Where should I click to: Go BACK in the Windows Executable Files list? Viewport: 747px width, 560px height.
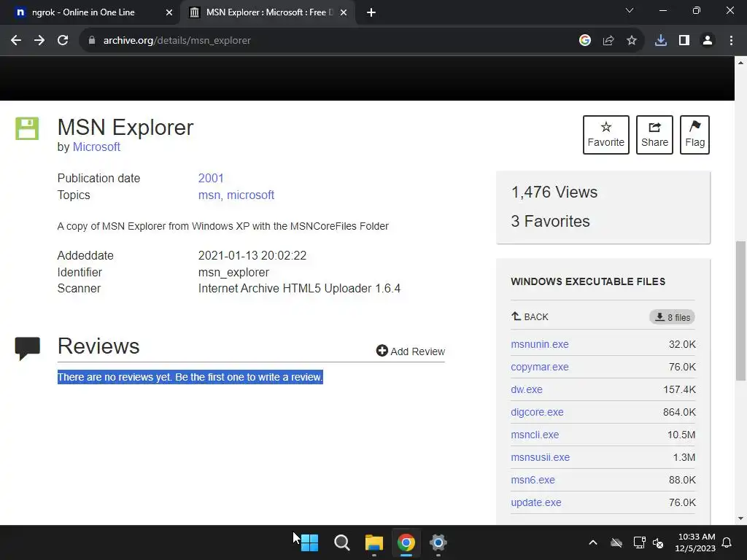530,317
